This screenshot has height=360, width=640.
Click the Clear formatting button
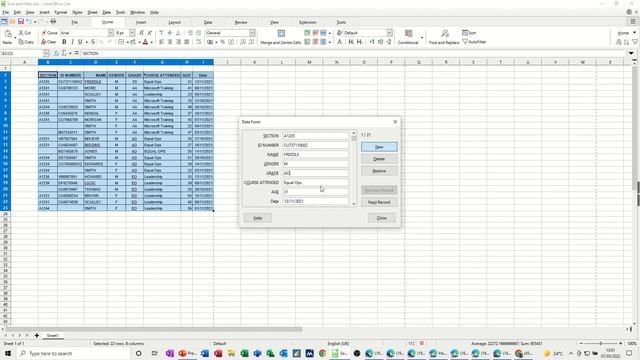point(48,42)
